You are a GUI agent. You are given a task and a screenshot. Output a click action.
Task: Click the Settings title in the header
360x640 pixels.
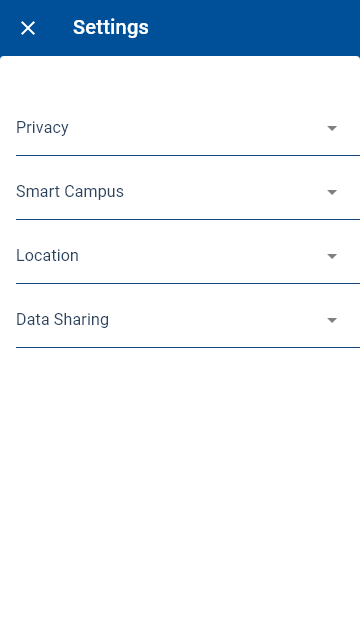click(111, 28)
